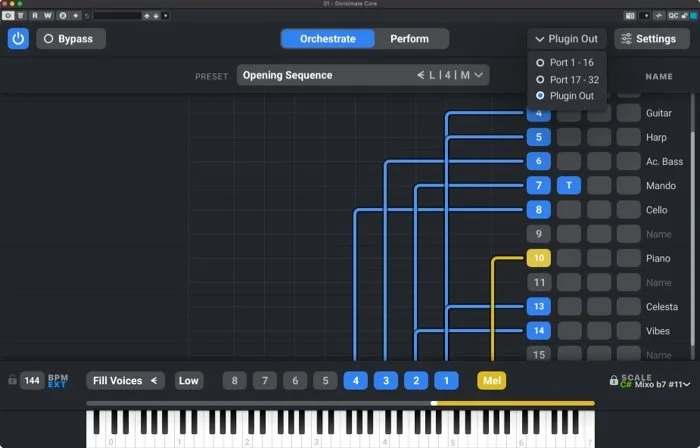Select voice 5 button
The image size is (700, 448).
coord(325,381)
